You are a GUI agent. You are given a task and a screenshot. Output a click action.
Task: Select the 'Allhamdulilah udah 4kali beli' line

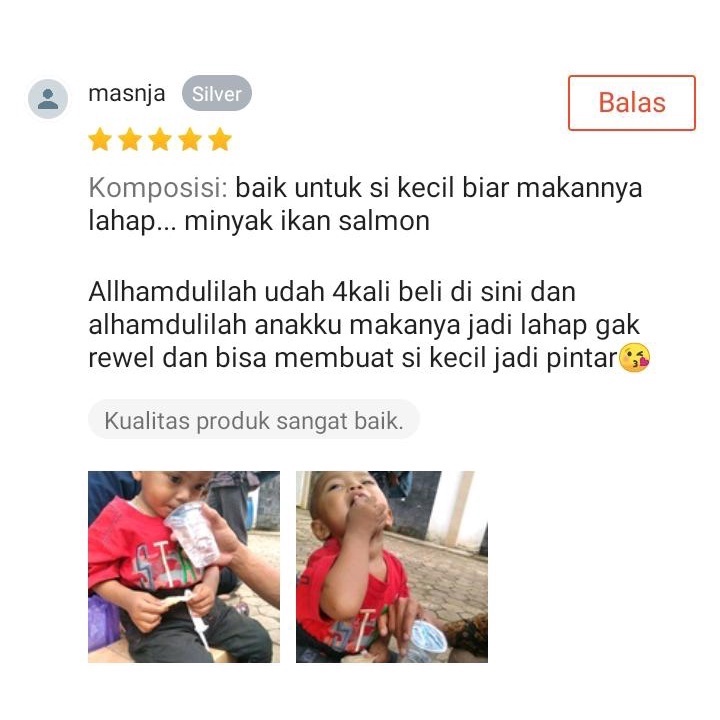pos(332,292)
